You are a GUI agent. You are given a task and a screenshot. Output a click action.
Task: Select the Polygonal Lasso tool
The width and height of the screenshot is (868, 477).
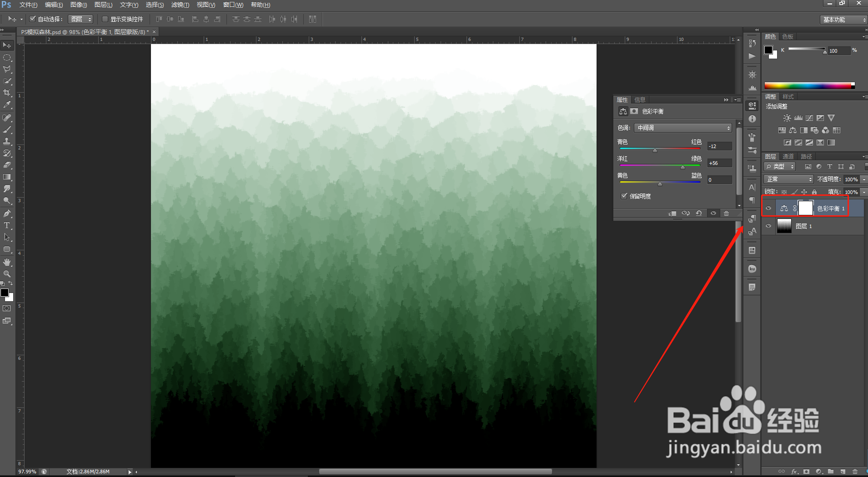[7, 70]
